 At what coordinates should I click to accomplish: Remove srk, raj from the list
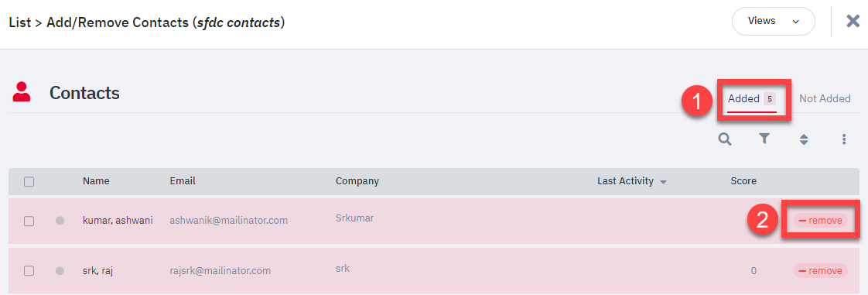tap(820, 270)
